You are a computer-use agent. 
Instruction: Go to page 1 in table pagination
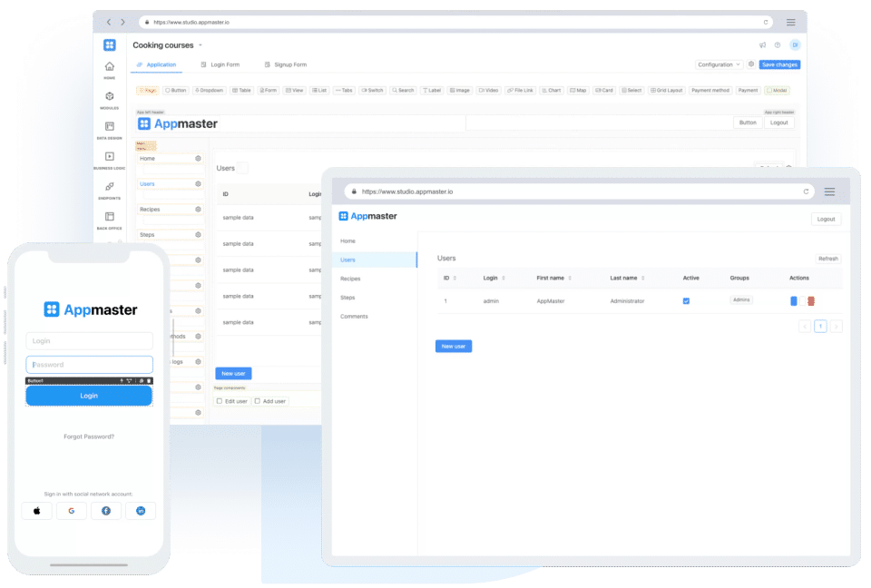click(x=820, y=327)
